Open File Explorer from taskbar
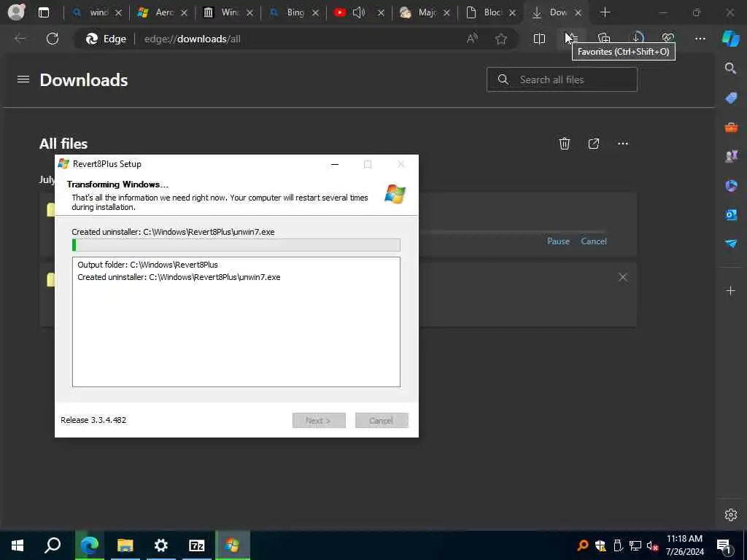Viewport: 747px width, 560px height. pyautogui.click(x=125, y=545)
